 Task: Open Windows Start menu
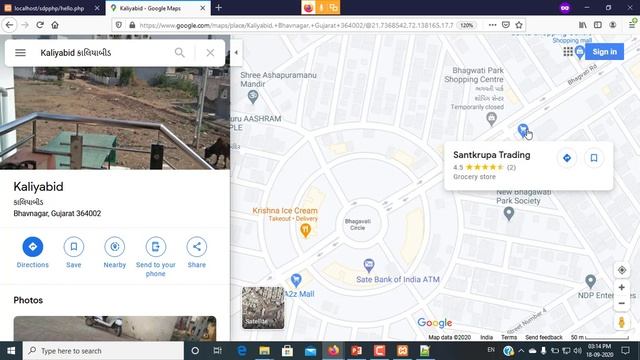[11, 351]
